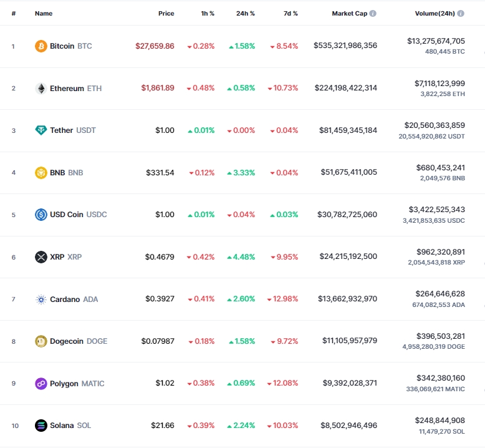
Task: Open the Solana SOL name link
Action: click(x=70, y=426)
